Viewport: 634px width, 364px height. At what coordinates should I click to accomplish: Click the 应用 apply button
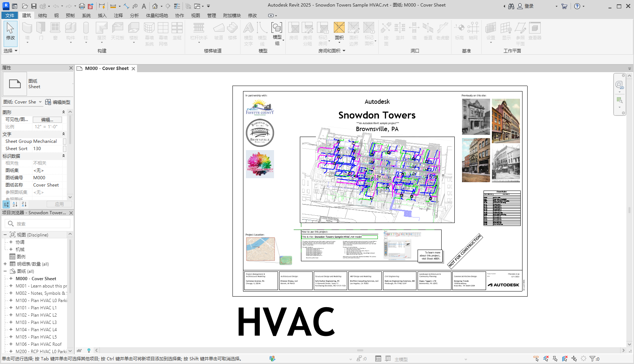59,204
